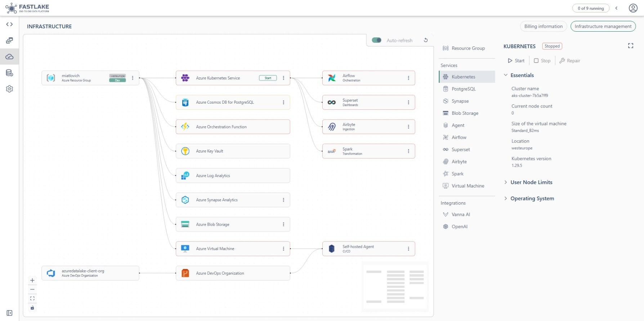Start the Kubernetes cluster from panel
This screenshot has width=644, height=321.
pyautogui.click(x=516, y=61)
